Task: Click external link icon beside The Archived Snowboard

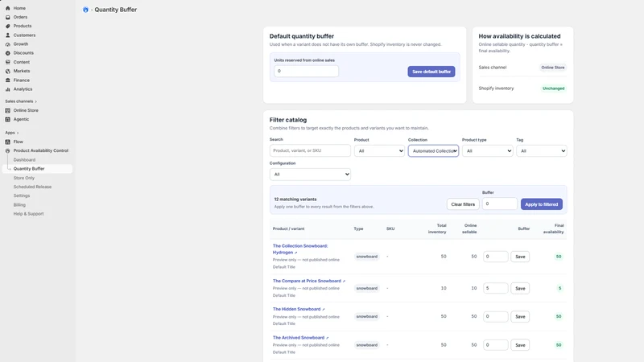Action: click(x=328, y=338)
